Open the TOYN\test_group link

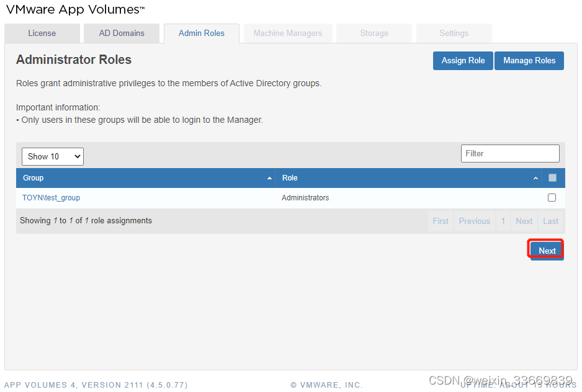pyautogui.click(x=51, y=198)
